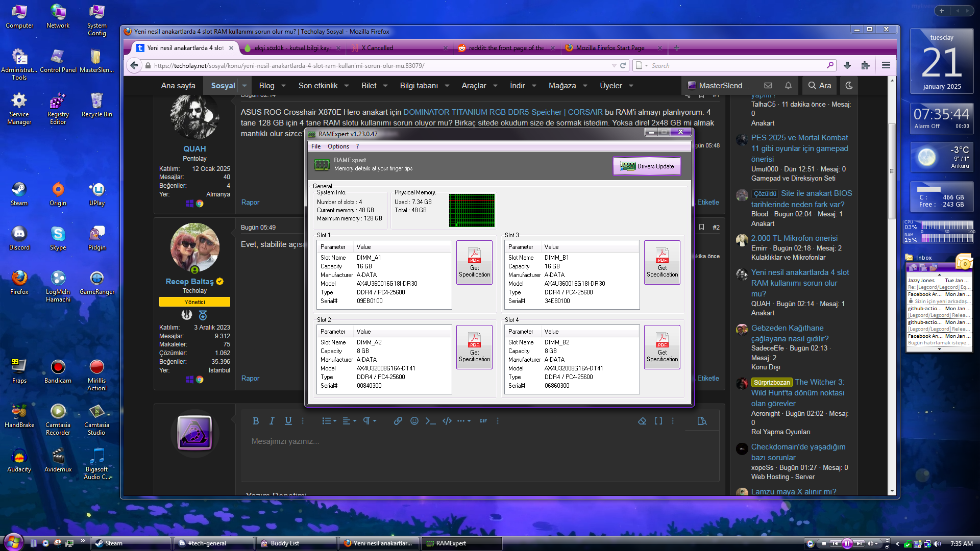
Task: Open smiley picker in reply editor
Action: coord(414,421)
